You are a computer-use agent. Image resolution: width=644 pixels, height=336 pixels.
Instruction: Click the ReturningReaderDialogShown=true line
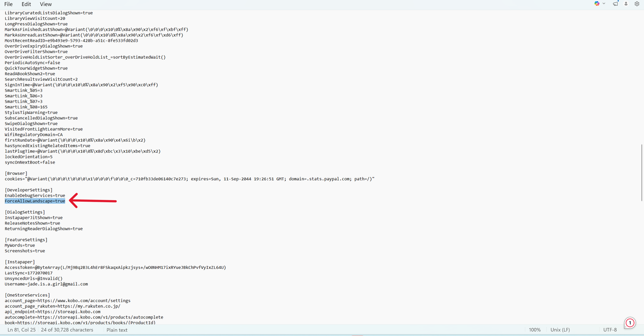click(x=44, y=229)
